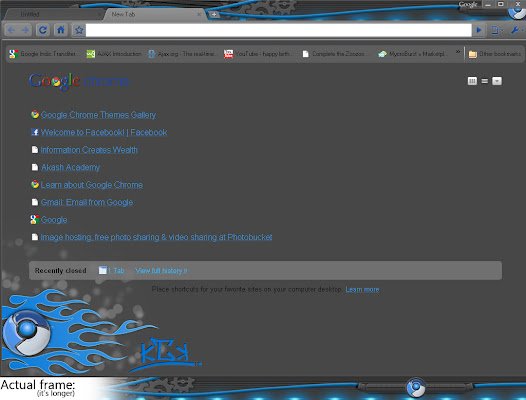Click the Learn more link
This screenshot has width=526, height=400.
(x=362, y=289)
